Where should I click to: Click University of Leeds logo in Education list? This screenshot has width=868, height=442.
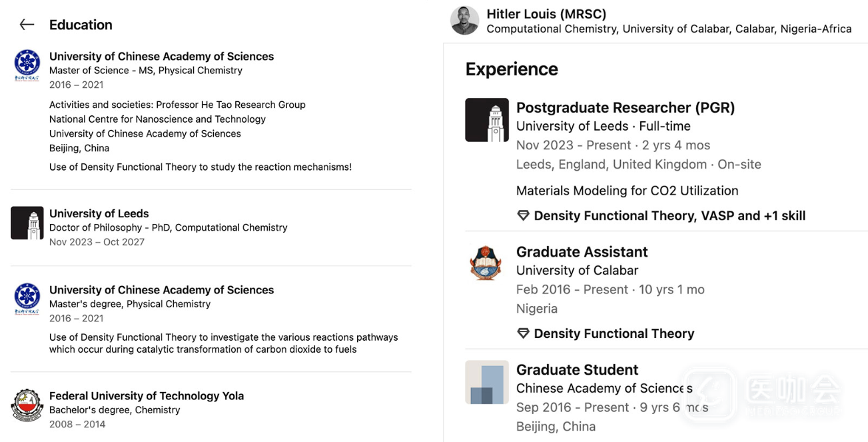pyautogui.click(x=27, y=223)
